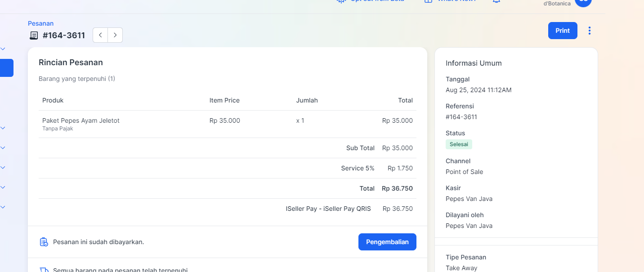This screenshot has width=644, height=272.
Task: Click Pepes Van Java under Kasir
Action: (x=469, y=199)
